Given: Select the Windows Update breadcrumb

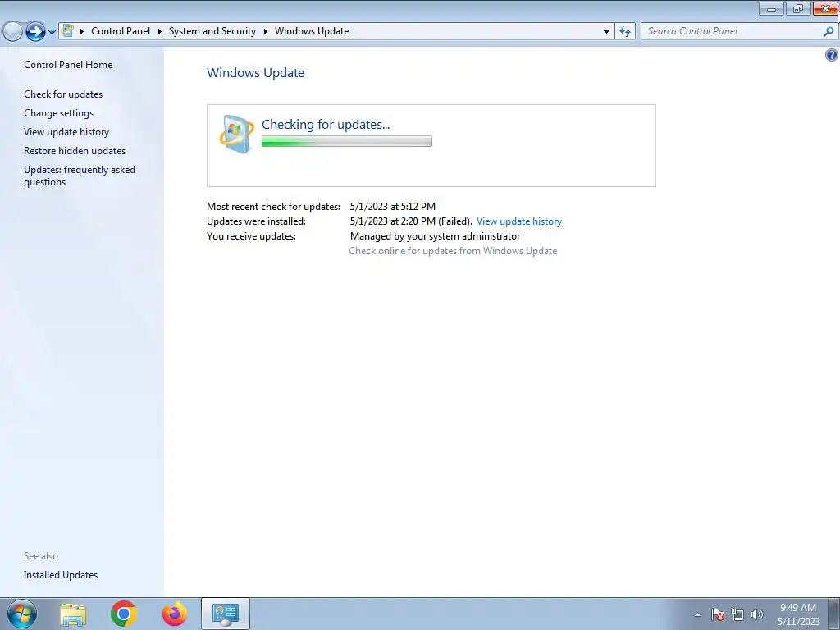Looking at the screenshot, I should click(x=312, y=31).
